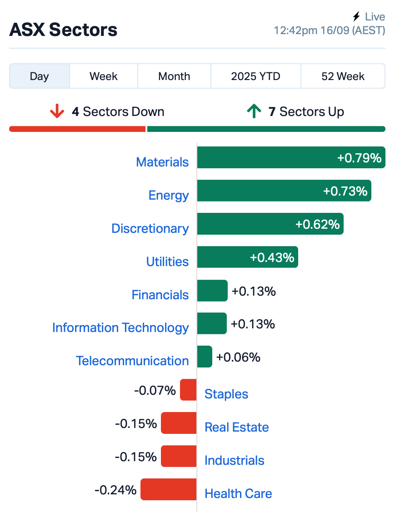Image resolution: width=420 pixels, height=513 pixels.
Task: Click the green up arrow icon
Action: click(254, 111)
